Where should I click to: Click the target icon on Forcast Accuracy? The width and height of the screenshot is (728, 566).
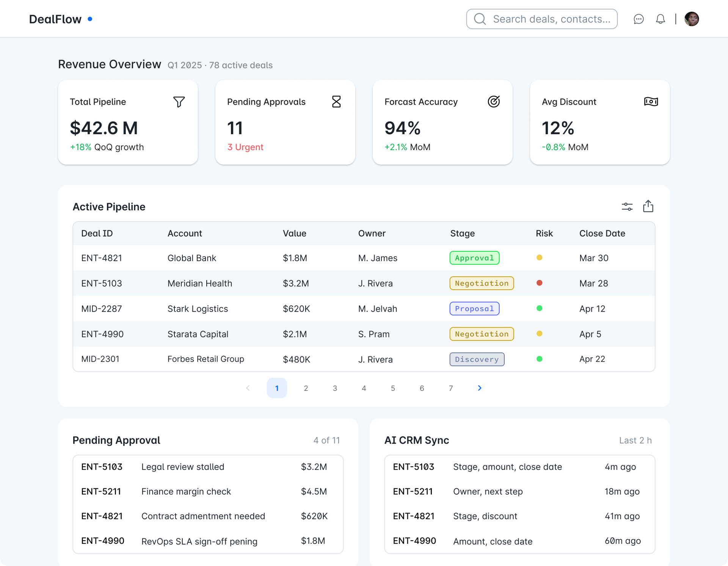click(494, 102)
